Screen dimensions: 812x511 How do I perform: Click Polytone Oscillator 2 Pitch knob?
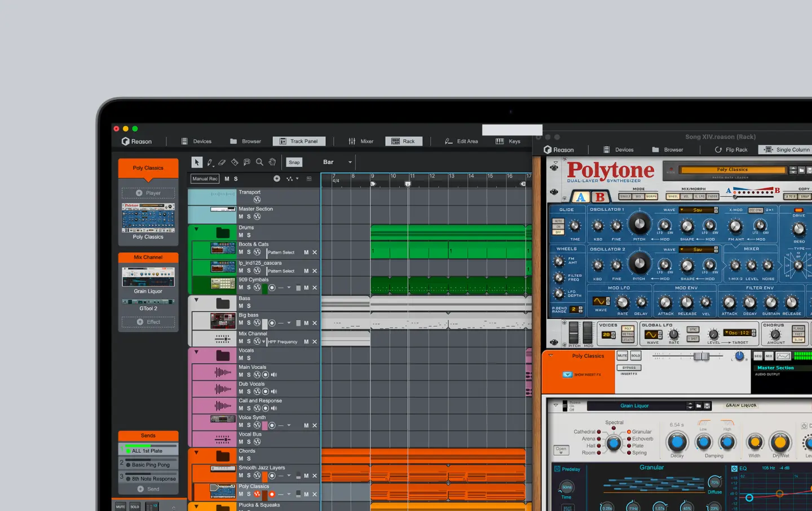tap(639, 263)
